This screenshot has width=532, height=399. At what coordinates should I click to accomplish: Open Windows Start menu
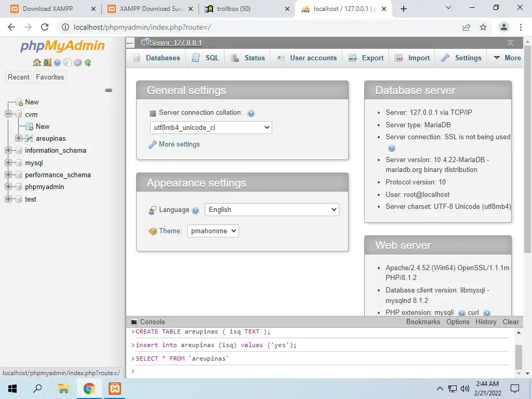coord(12,389)
